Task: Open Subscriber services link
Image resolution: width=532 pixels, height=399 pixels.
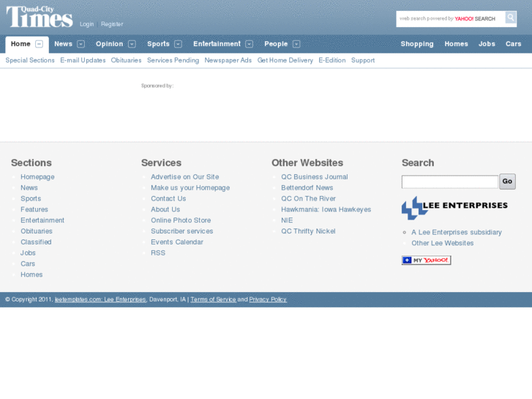Action: (182, 231)
